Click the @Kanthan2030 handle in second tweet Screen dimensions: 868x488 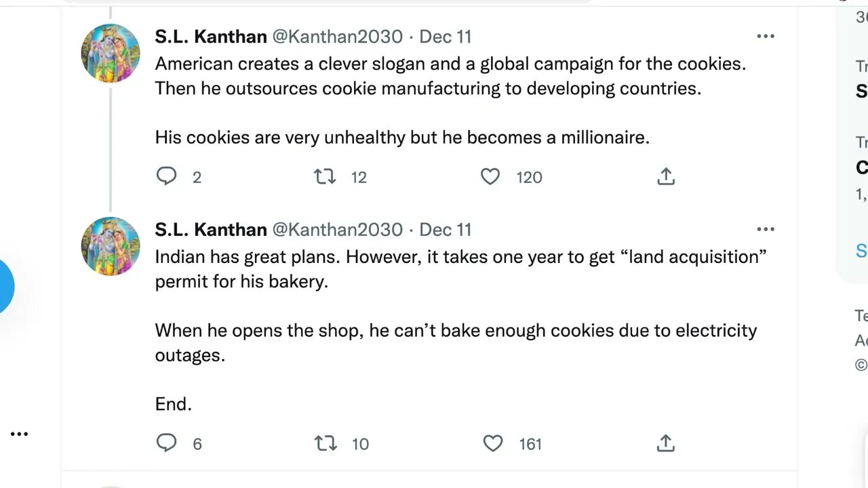[x=337, y=230]
